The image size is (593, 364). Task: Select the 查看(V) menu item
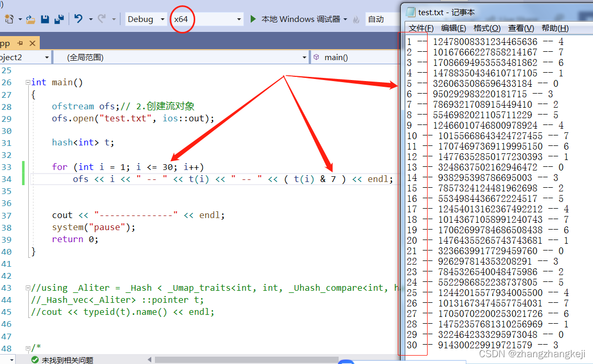point(521,28)
